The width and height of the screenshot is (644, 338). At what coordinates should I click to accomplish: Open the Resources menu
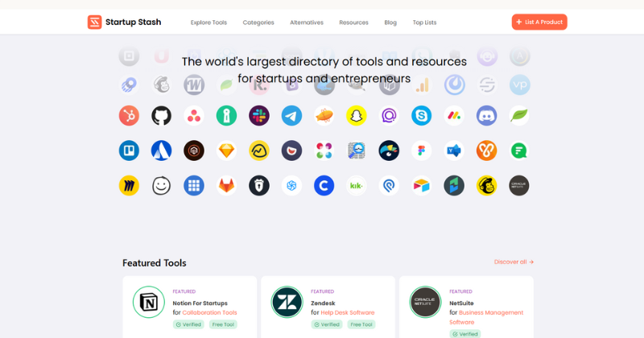click(x=353, y=23)
